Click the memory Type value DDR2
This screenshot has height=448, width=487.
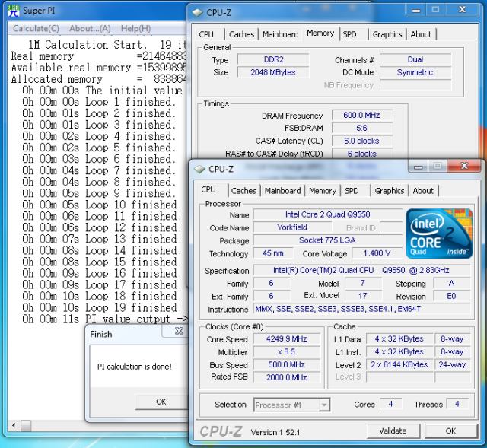273,59
